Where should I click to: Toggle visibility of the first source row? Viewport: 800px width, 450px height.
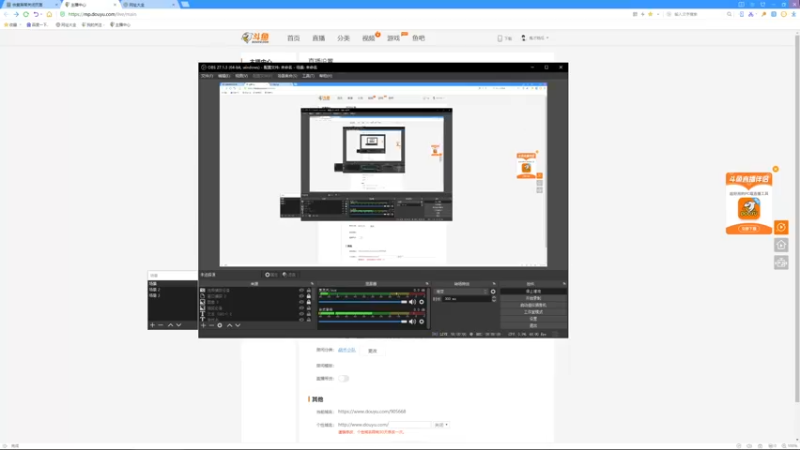[x=302, y=290]
